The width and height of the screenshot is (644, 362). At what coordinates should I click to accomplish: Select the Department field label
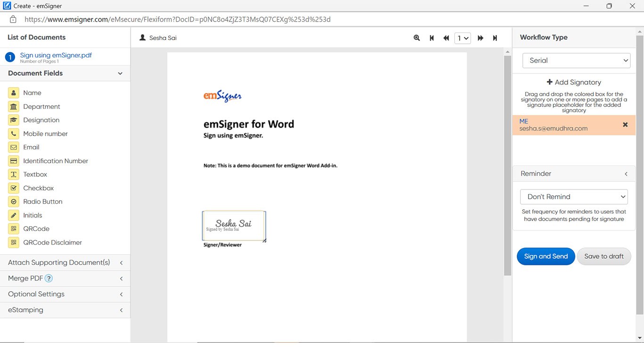tap(42, 107)
